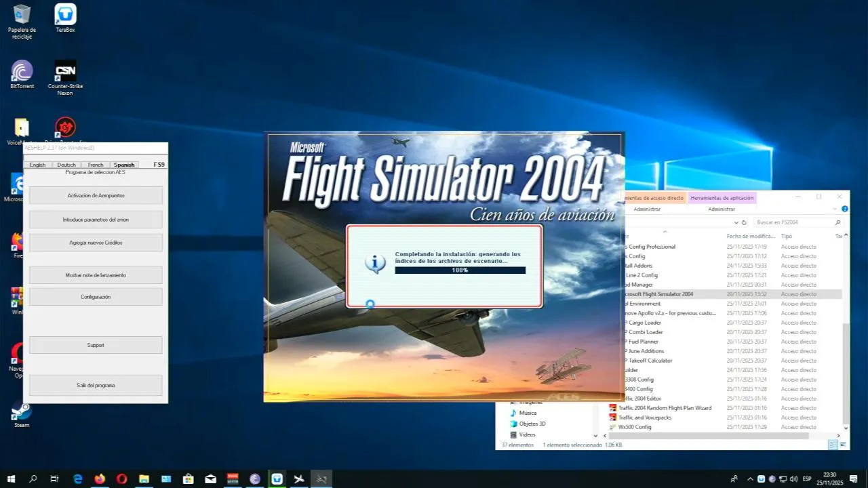The height and width of the screenshot is (488, 868).
Task: Select the Deutsch language tab in AESHELP
Action: pyautogui.click(x=66, y=165)
